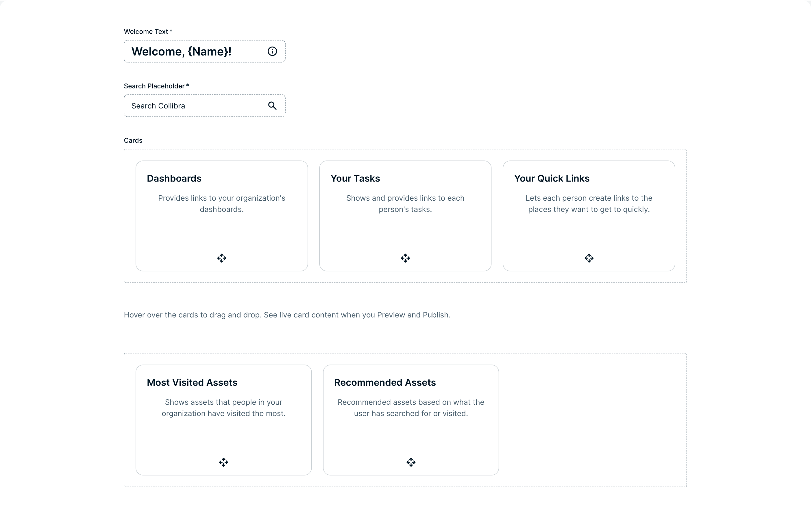Viewport: 812px width, 514px height.
Task: Select the Your Tasks card title
Action: coord(355,178)
